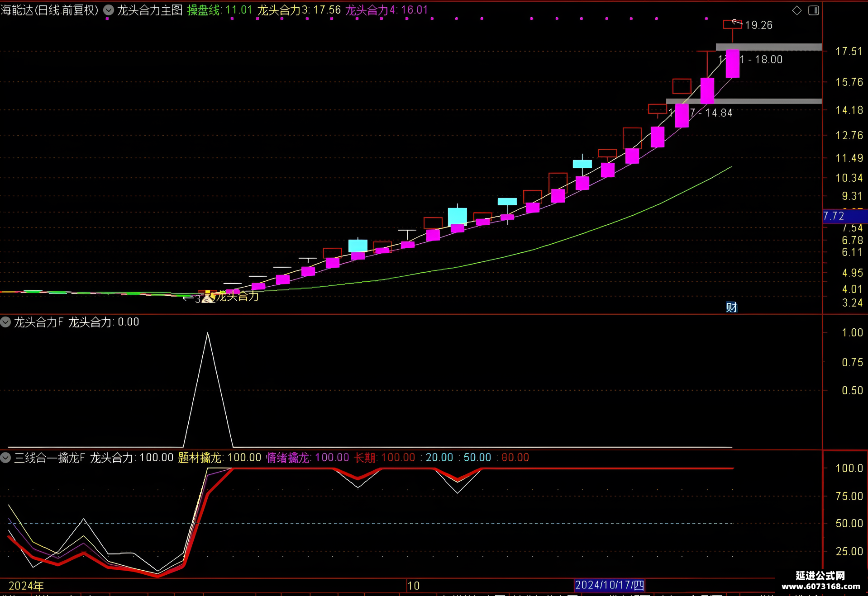Expand the 龙头合力主图 indicator dropdown
868x596 pixels.
click(x=109, y=10)
